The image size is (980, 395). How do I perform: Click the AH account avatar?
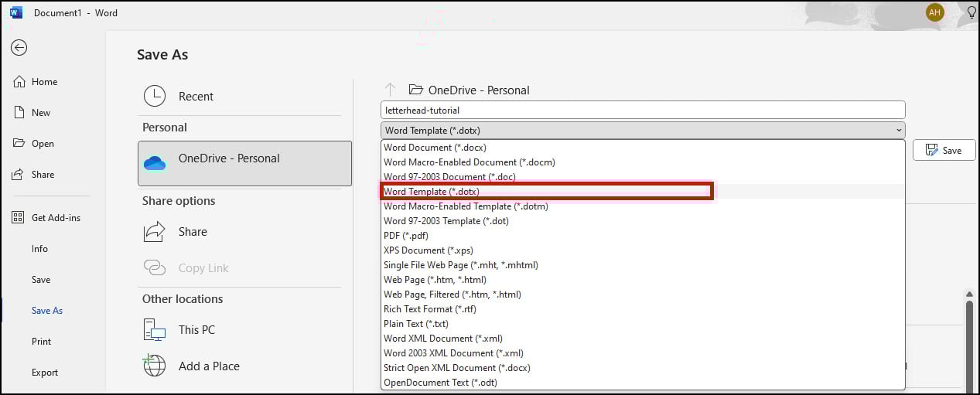click(x=934, y=12)
